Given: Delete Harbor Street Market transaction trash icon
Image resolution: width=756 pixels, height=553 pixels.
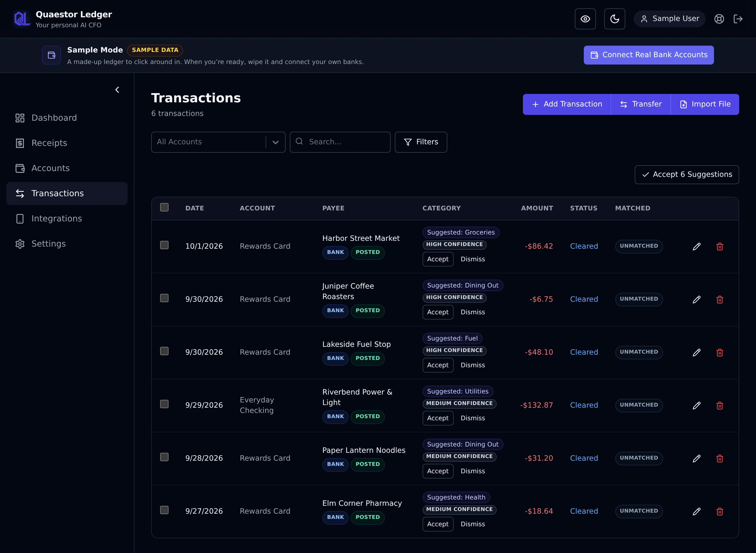Looking at the screenshot, I should click(720, 247).
